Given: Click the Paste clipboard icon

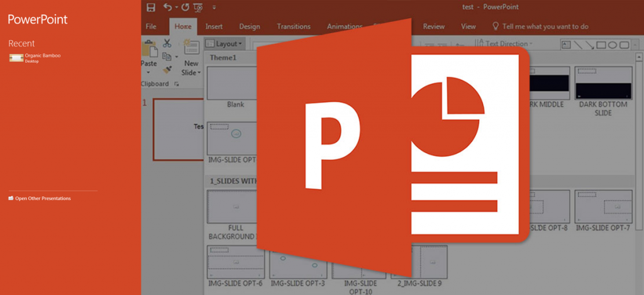Looking at the screenshot, I should point(148,48).
